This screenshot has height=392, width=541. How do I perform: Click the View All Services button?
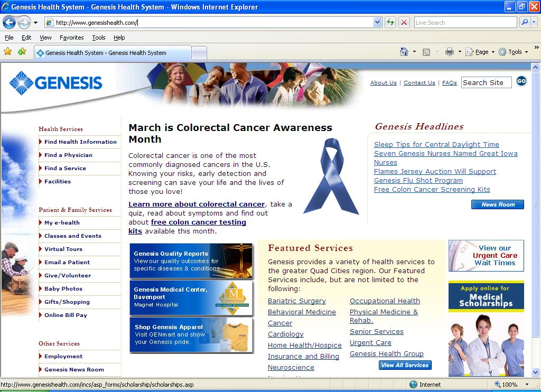405,365
